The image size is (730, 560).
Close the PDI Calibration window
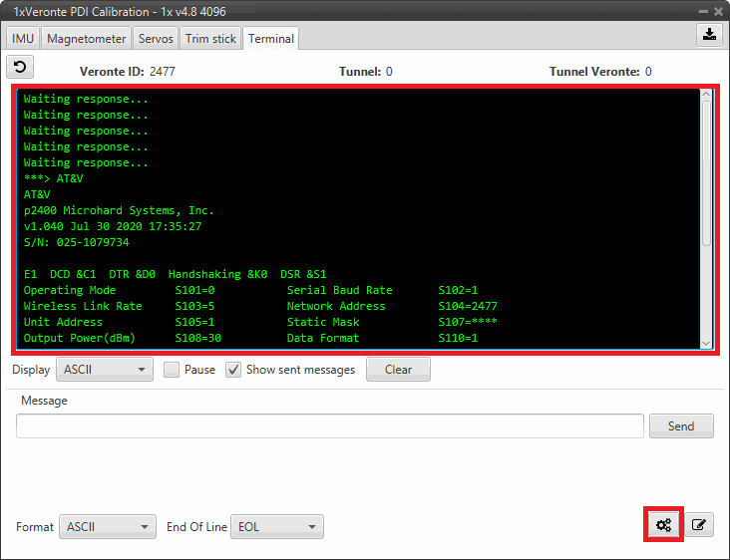pyautogui.click(x=716, y=10)
